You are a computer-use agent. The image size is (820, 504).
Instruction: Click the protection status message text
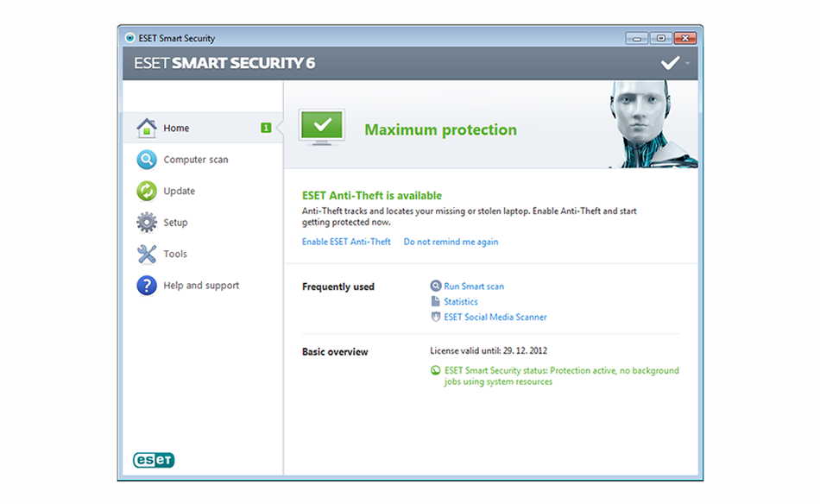tap(562, 376)
